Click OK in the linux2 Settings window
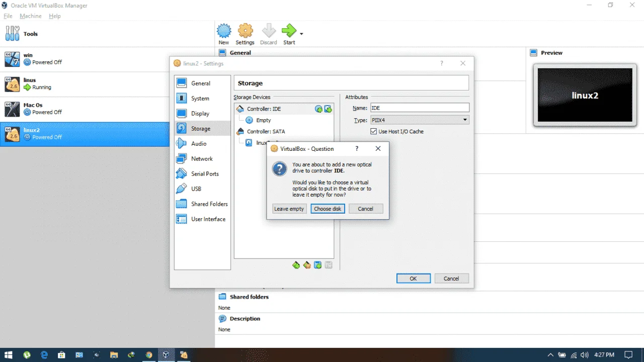The width and height of the screenshot is (644, 362). coord(413,279)
